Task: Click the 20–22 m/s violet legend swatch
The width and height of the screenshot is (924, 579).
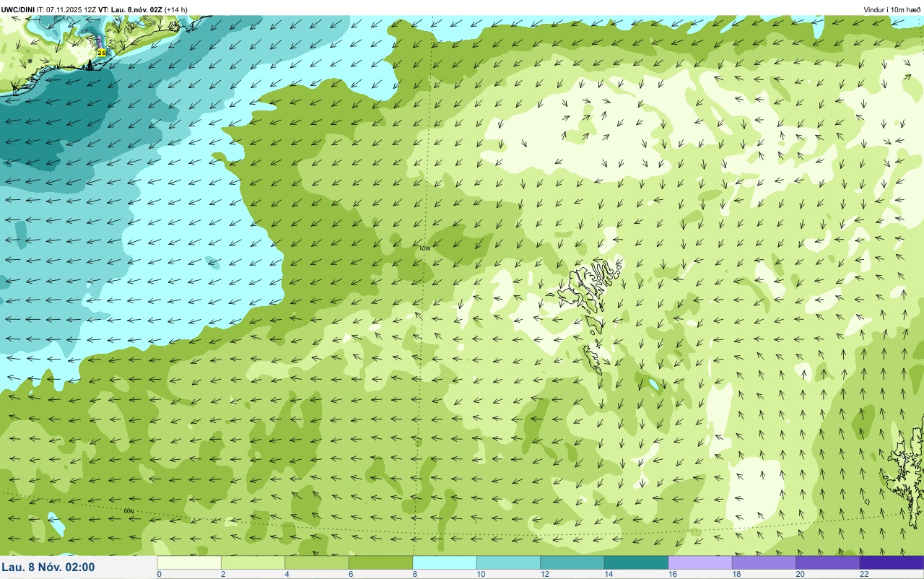Action: click(828, 562)
